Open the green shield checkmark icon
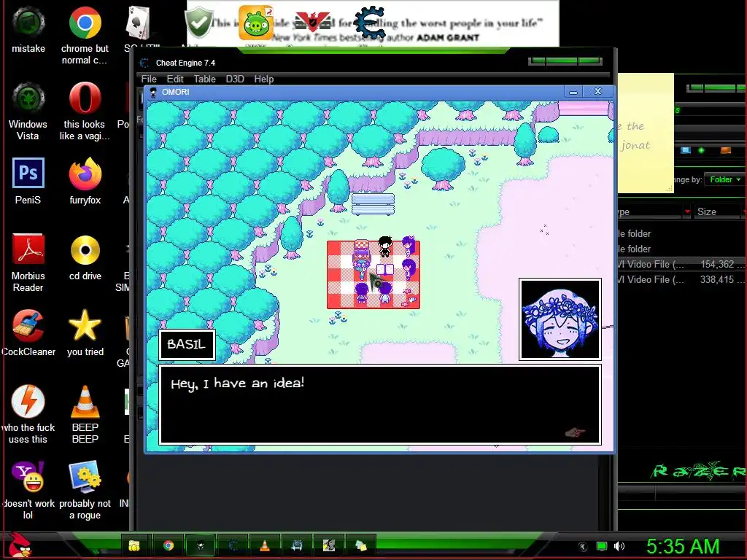This screenshot has width=747, height=560. pyautogui.click(x=198, y=23)
